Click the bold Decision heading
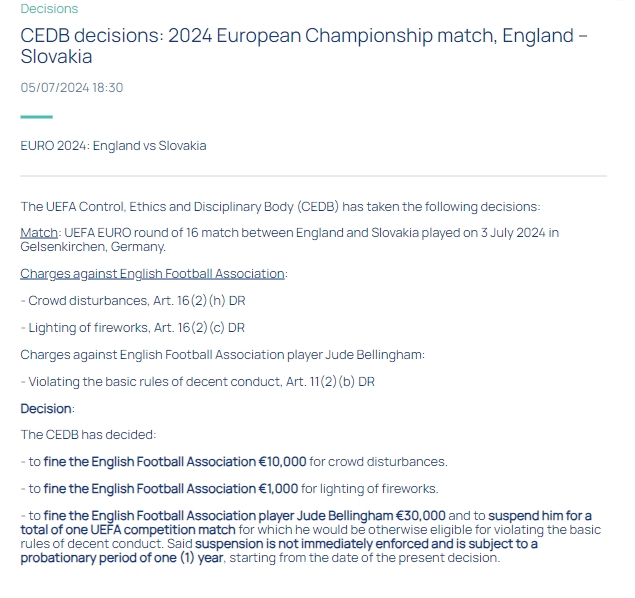Screen dimensions: 635x598 click(x=47, y=408)
